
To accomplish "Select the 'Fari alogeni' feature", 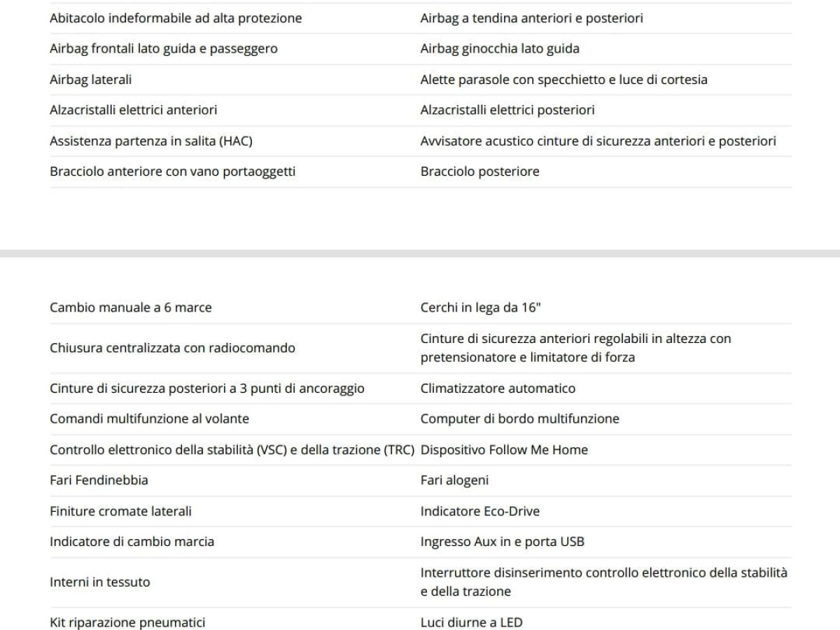I will coord(454,481).
